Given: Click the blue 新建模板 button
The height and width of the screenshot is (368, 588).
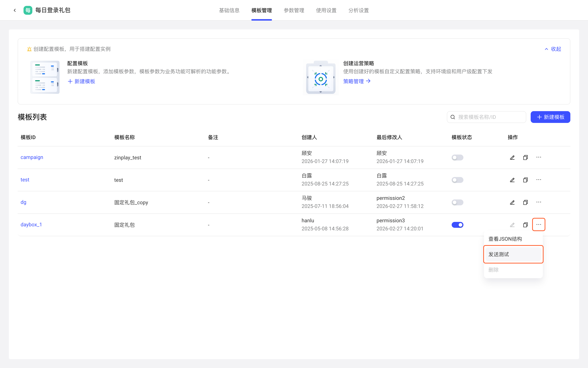Looking at the screenshot, I should [x=550, y=117].
